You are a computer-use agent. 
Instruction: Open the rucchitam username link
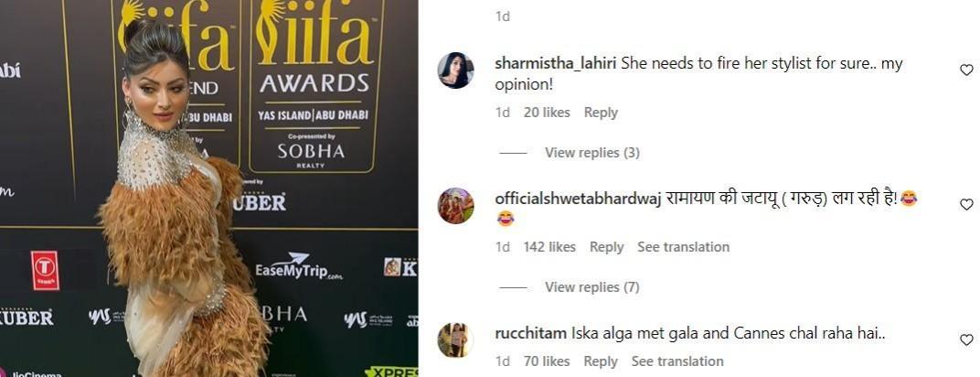(x=530, y=334)
